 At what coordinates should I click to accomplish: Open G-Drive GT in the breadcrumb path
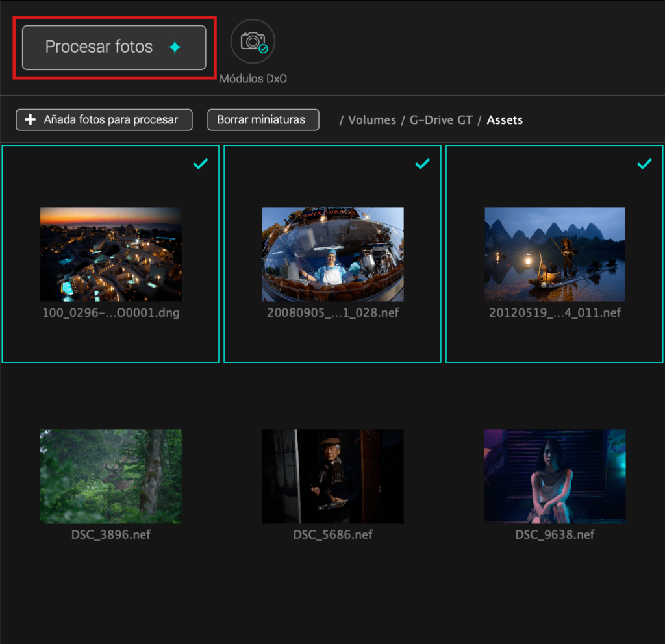(x=441, y=120)
